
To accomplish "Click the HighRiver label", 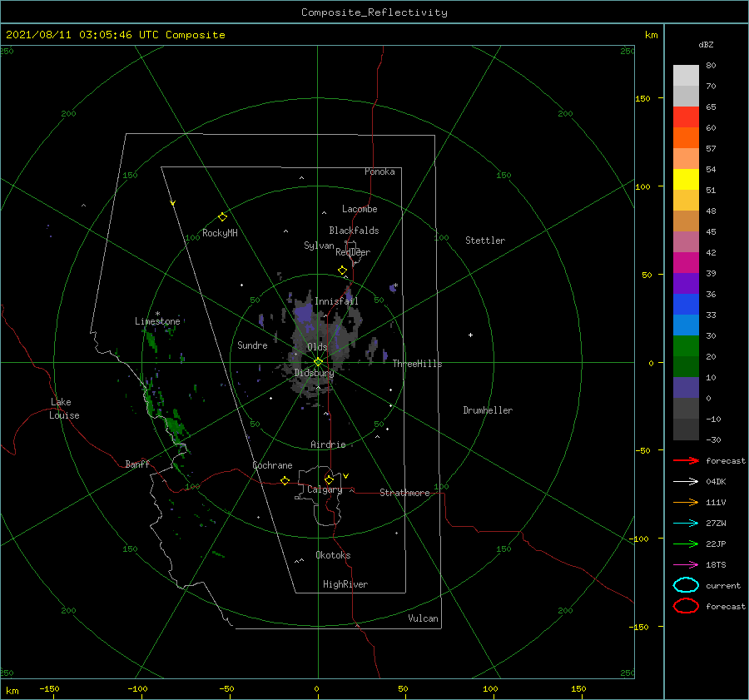I will (345, 584).
